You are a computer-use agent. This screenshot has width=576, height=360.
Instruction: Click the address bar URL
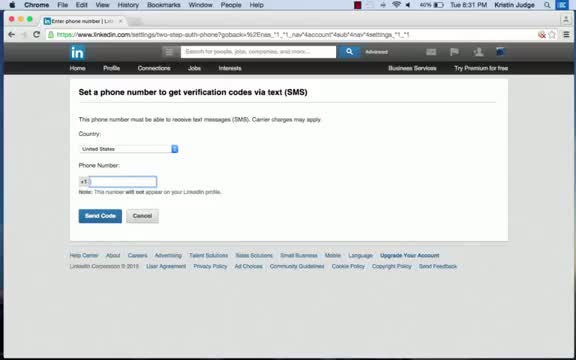[233, 35]
